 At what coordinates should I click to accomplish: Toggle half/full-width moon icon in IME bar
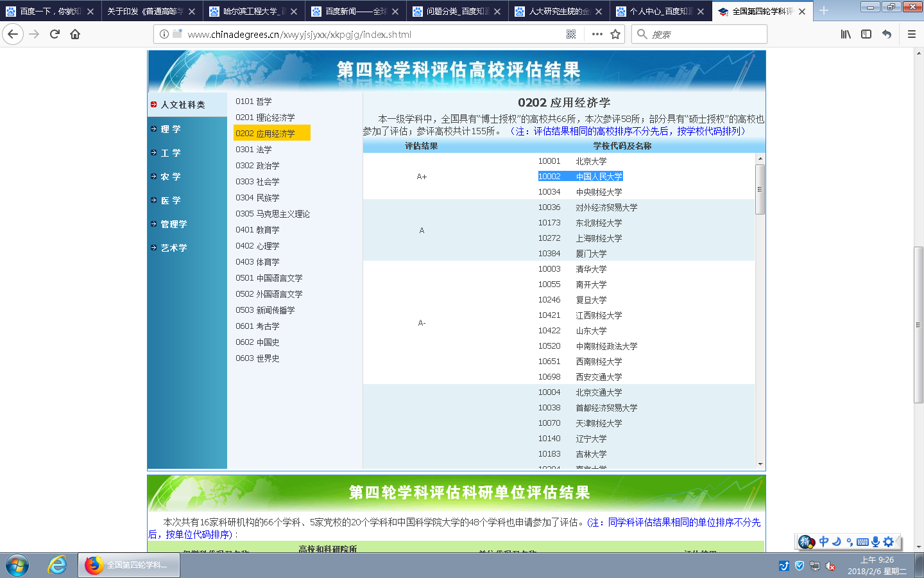pyautogui.click(x=837, y=541)
